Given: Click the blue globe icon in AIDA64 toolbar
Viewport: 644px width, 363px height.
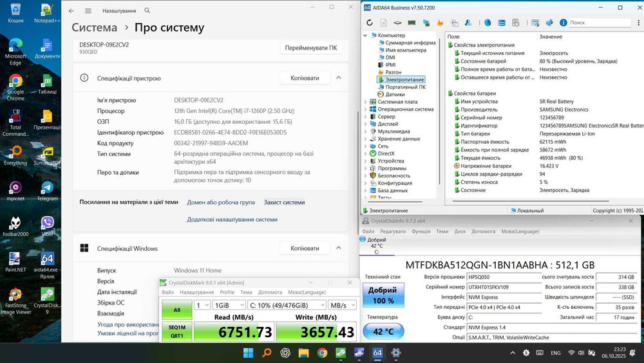Looking at the screenshot, I should click(x=488, y=23).
